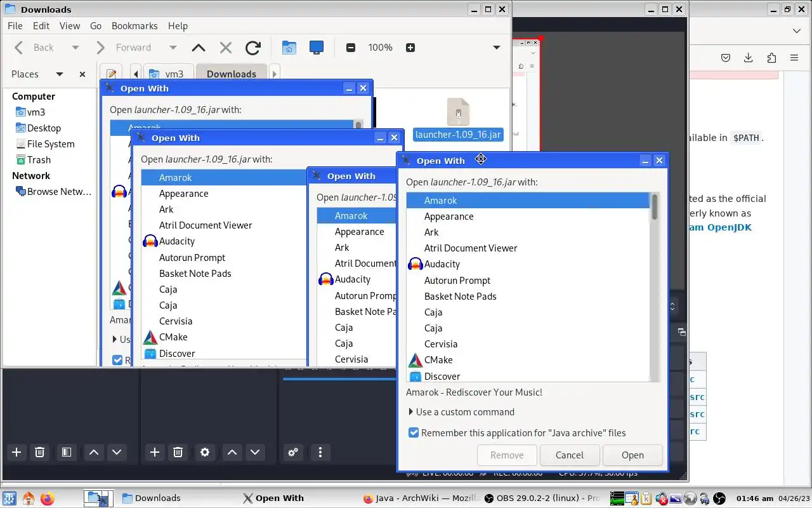The image size is (812, 508).
Task: Click the Back button in Caja
Action: [x=36, y=48]
